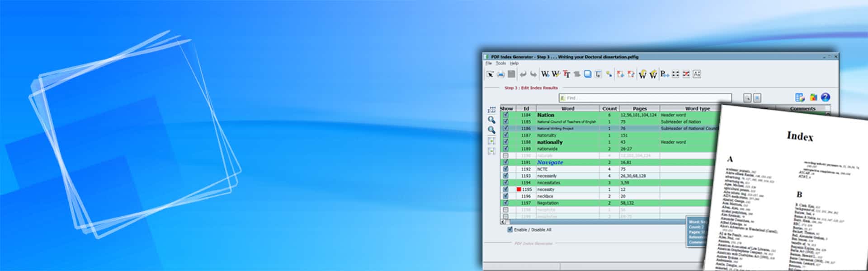Click the plus box icon in left sidebar
Screen dimensions: 868x271
(491, 141)
